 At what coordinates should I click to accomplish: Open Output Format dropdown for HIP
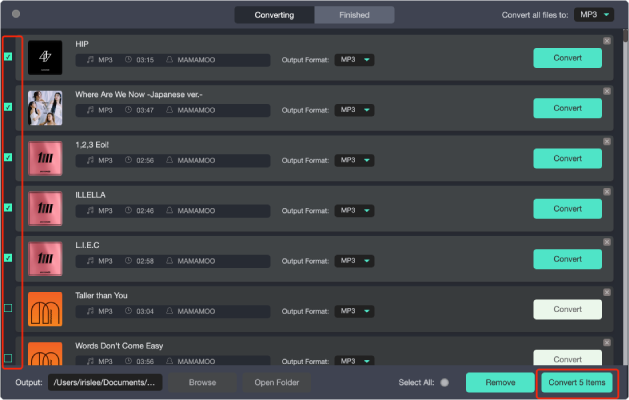coord(354,60)
